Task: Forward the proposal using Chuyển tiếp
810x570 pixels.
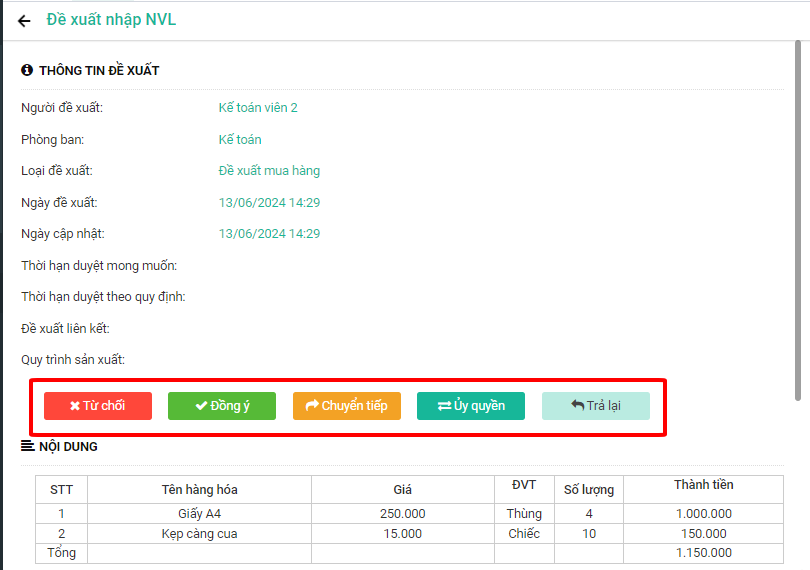Action: click(x=347, y=406)
